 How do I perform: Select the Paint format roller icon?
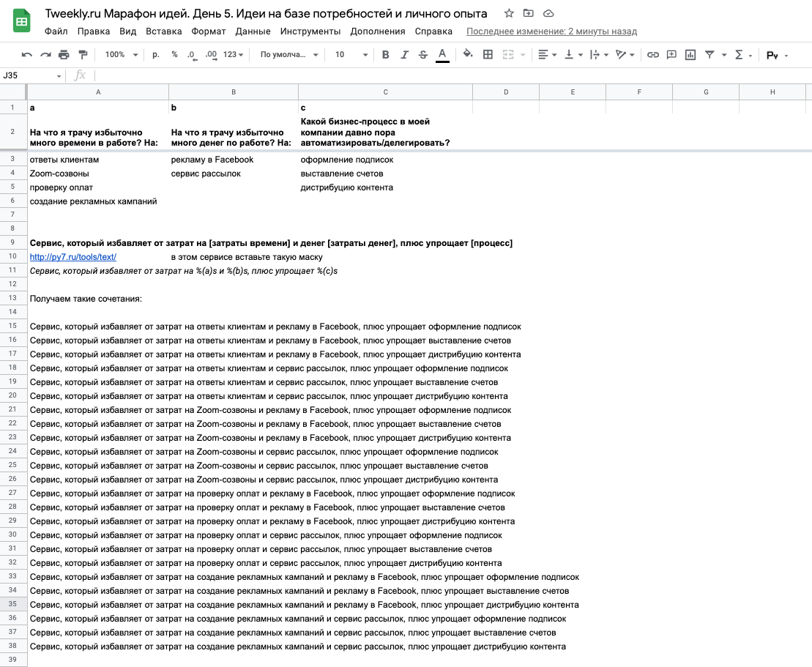[x=82, y=54]
